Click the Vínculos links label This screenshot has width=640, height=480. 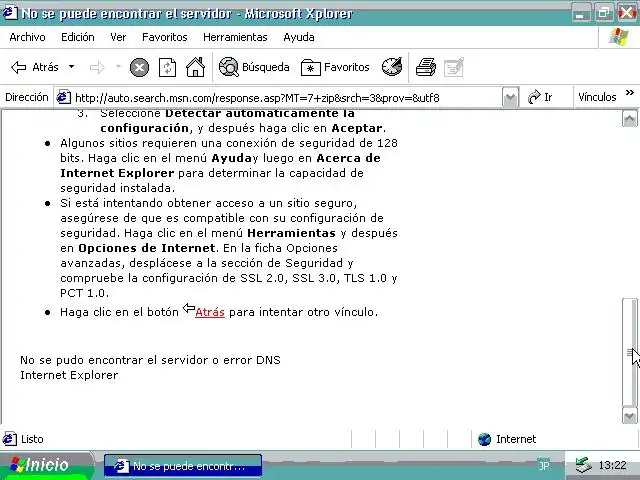pyautogui.click(x=597, y=98)
